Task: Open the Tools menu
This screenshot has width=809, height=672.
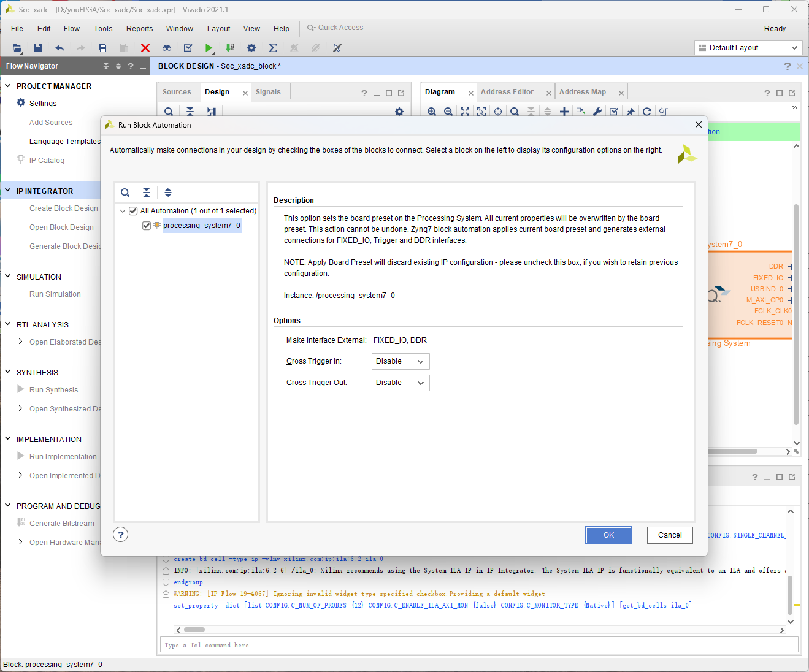Action: (103, 29)
